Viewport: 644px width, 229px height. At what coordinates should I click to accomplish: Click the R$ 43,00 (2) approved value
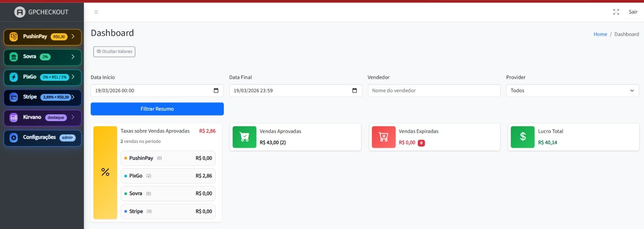click(272, 142)
